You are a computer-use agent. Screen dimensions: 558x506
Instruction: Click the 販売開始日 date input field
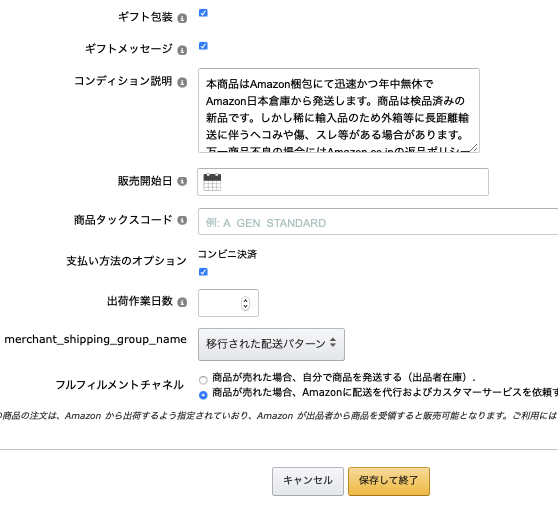[x=343, y=182]
